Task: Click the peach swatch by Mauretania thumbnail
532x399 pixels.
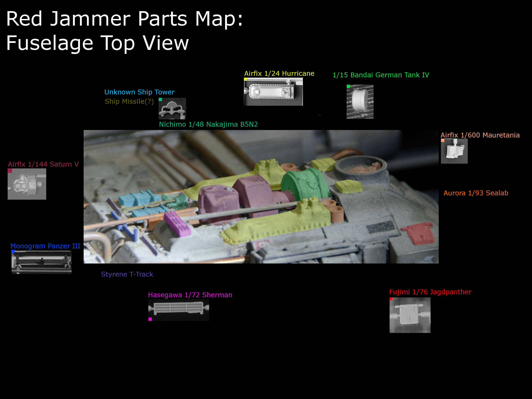Action: (x=443, y=140)
